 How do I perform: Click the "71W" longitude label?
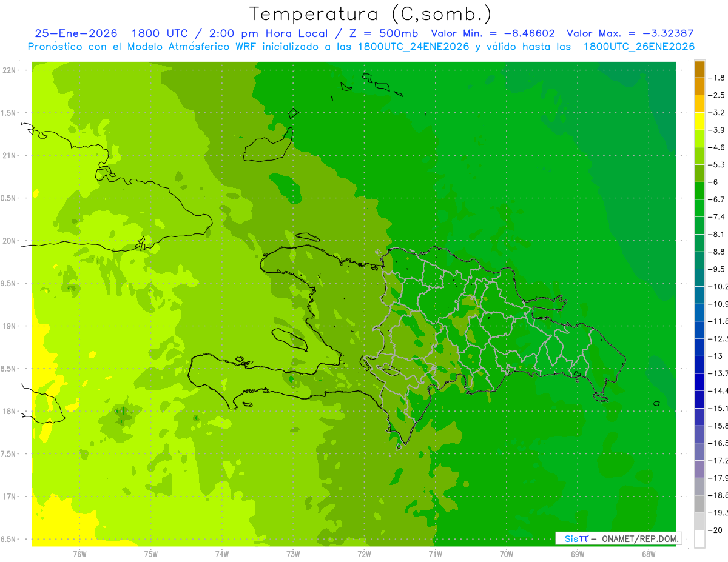tap(435, 554)
